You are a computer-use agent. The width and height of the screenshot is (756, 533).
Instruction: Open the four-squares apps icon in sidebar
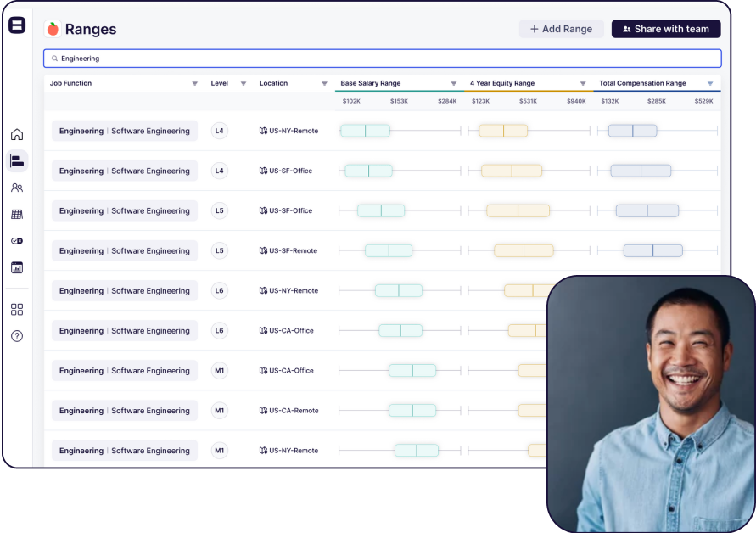tap(17, 310)
